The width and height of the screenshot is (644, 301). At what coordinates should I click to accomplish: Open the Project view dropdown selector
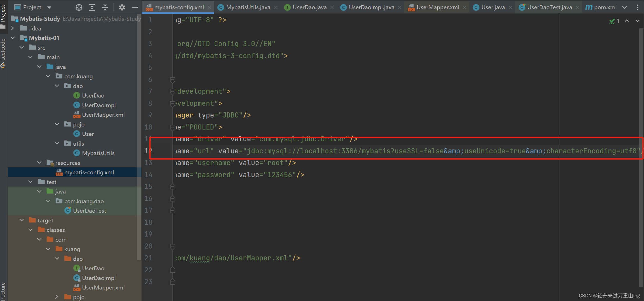[49, 7]
